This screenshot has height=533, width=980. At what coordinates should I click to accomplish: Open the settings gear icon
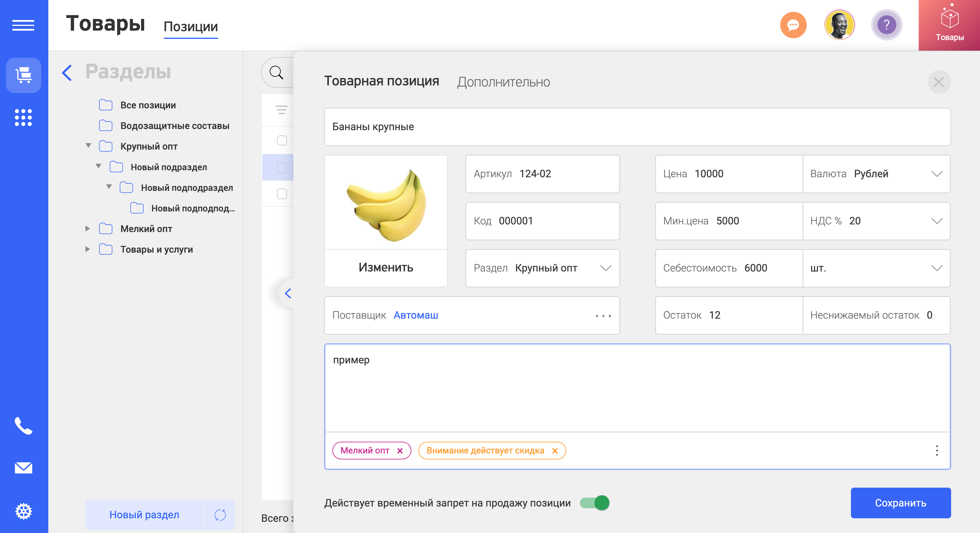click(24, 511)
